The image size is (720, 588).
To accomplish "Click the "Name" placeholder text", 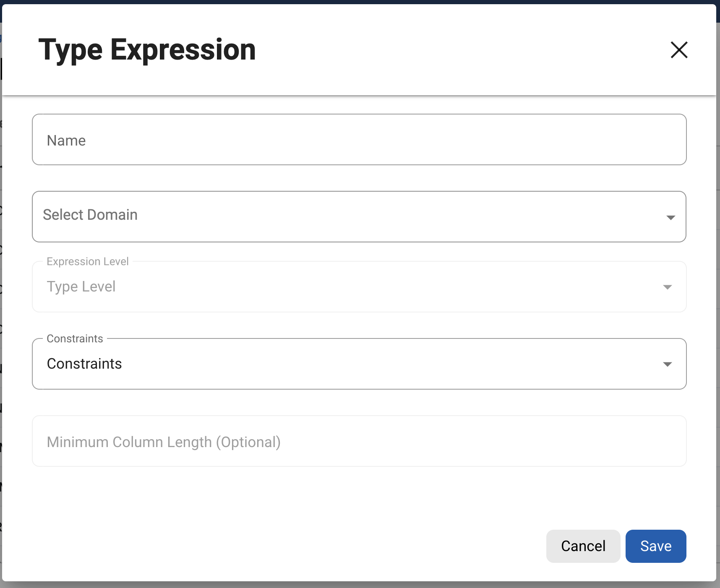I will coord(66,140).
